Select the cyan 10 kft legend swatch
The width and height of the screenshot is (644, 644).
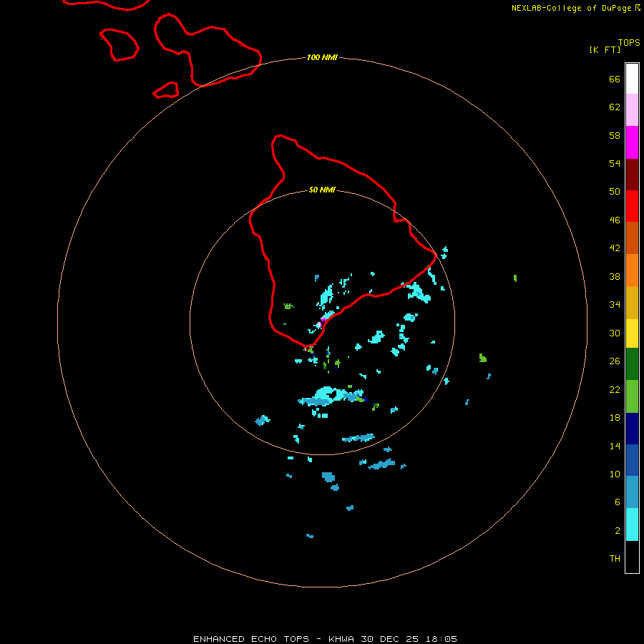pos(632,525)
